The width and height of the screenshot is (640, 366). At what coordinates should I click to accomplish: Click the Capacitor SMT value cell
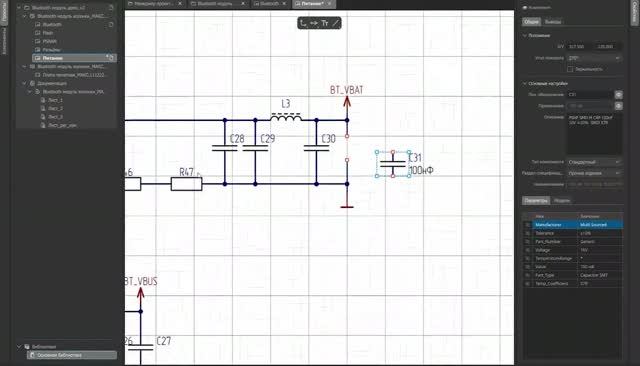(x=600, y=275)
